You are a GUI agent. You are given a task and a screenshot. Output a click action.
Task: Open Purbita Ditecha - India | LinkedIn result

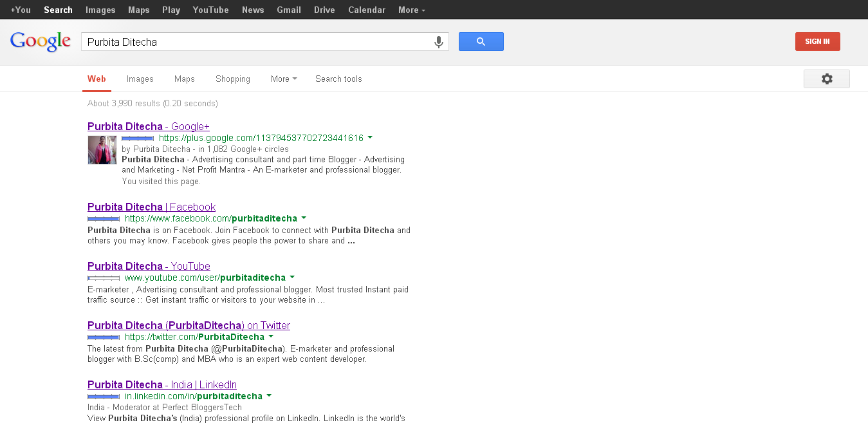[x=162, y=384]
